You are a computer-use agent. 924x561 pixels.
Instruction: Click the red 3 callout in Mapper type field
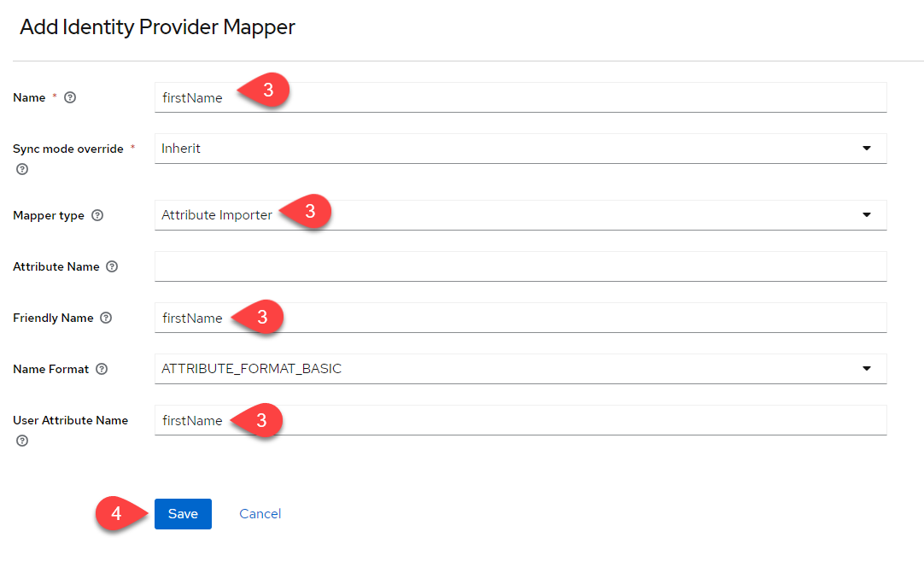307,212
